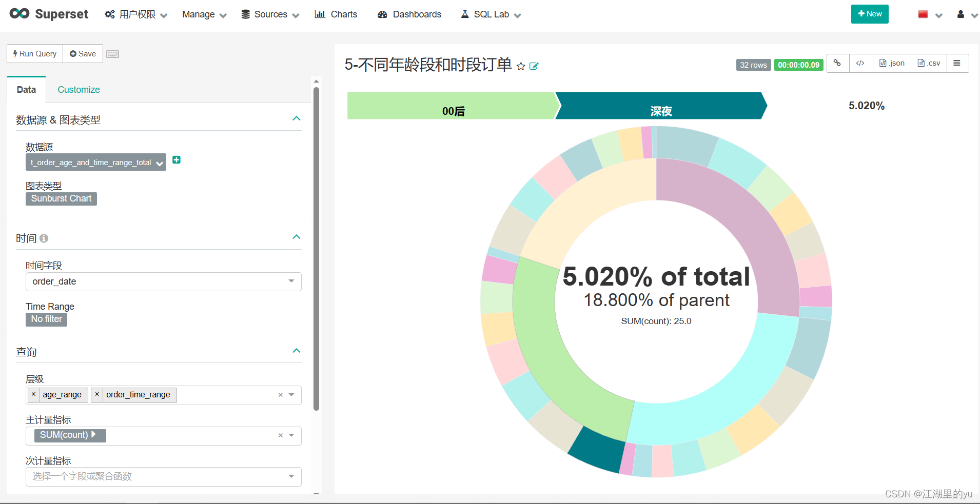The height and width of the screenshot is (504, 980).
Task: Click the embed code </> icon
Action: [x=860, y=63]
